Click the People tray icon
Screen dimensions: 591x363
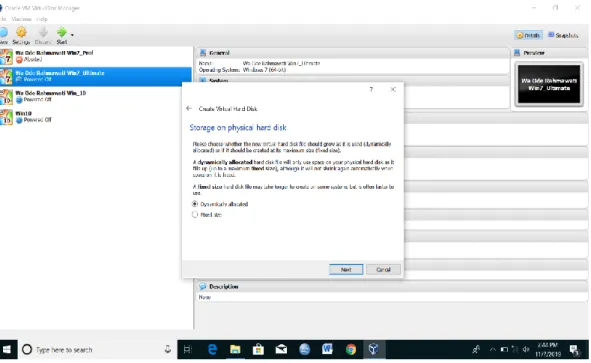(x=476, y=350)
